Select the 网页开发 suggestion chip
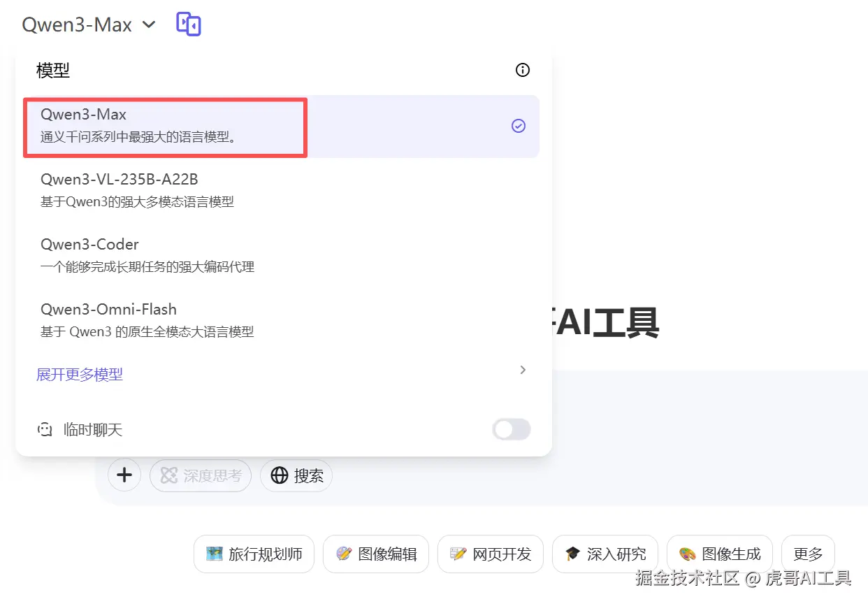This screenshot has height=604, width=868. coord(491,554)
